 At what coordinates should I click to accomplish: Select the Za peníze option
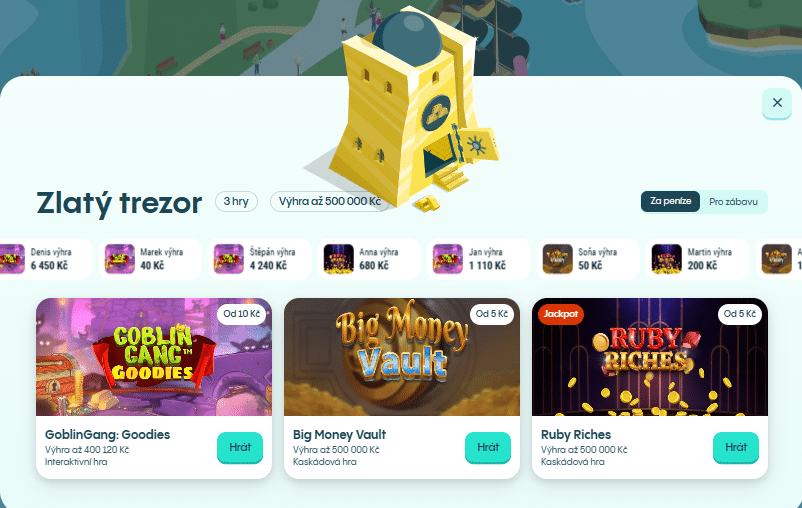click(x=671, y=202)
